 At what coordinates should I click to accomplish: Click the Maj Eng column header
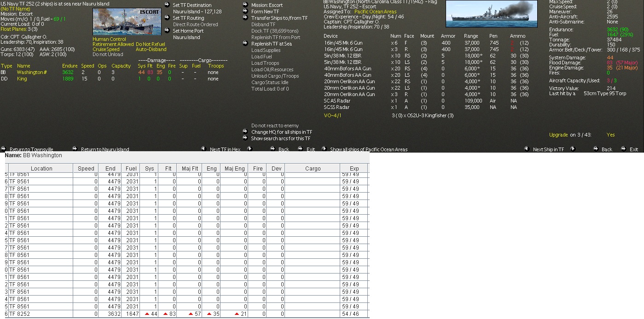(235, 169)
